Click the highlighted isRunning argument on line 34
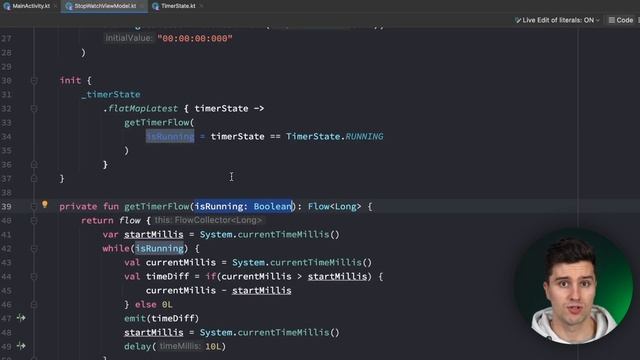 170,136
